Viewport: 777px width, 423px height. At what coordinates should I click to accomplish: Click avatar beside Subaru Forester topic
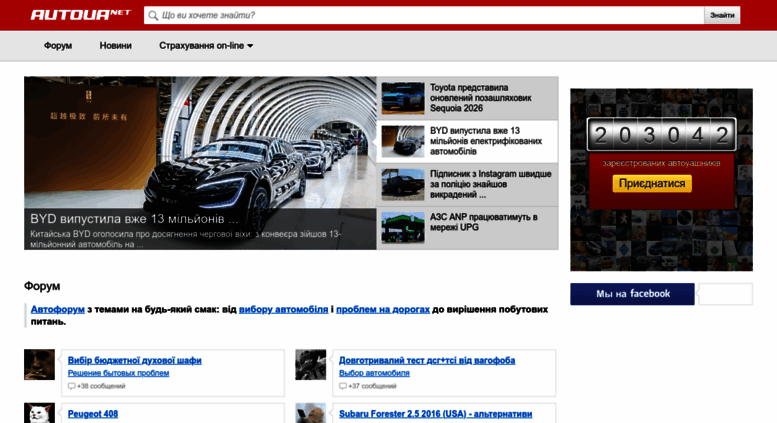tap(311, 413)
